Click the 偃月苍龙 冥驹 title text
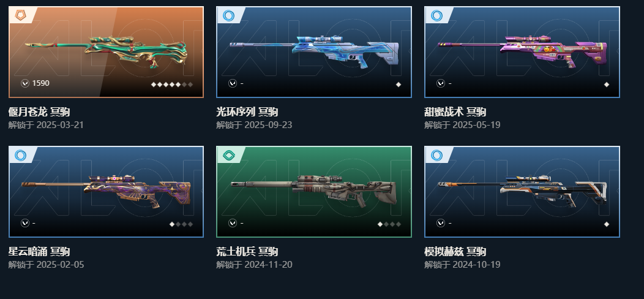 [39, 112]
